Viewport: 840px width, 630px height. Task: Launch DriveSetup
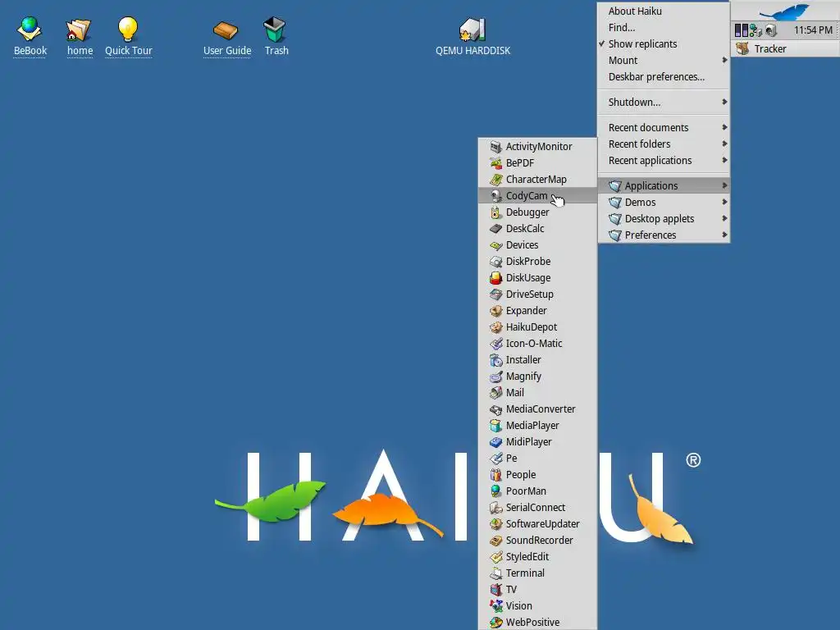(537, 294)
